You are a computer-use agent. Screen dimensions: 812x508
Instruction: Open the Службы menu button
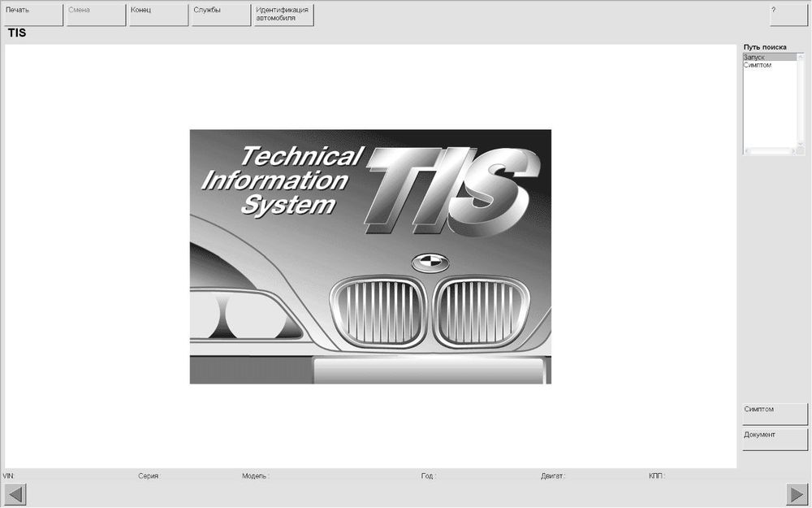pyautogui.click(x=221, y=15)
